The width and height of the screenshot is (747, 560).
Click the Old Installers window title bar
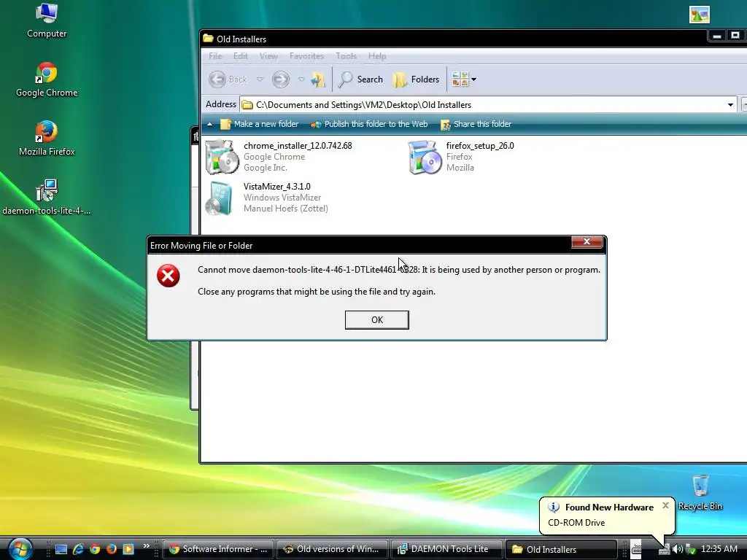click(x=452, y=39)
